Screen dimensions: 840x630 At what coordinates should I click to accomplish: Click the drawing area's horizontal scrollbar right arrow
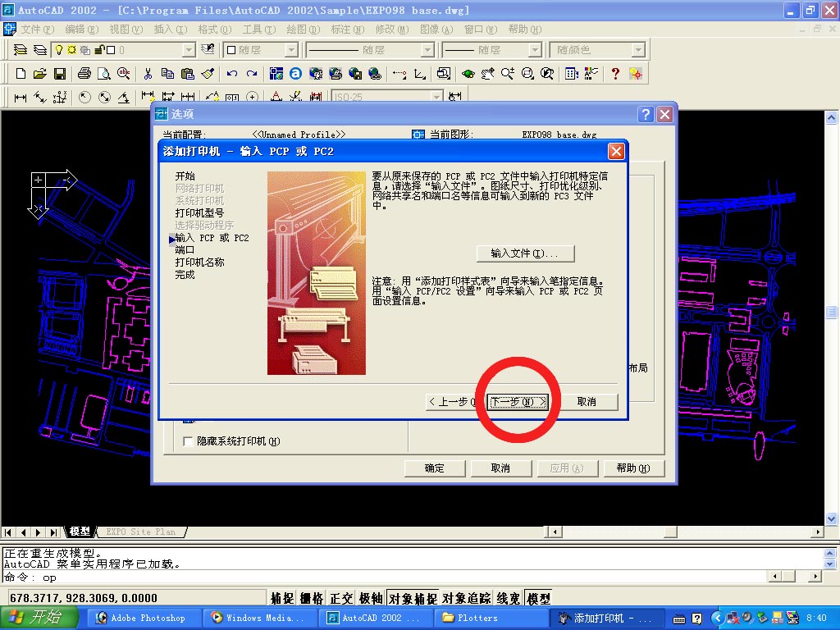point(818,532)
